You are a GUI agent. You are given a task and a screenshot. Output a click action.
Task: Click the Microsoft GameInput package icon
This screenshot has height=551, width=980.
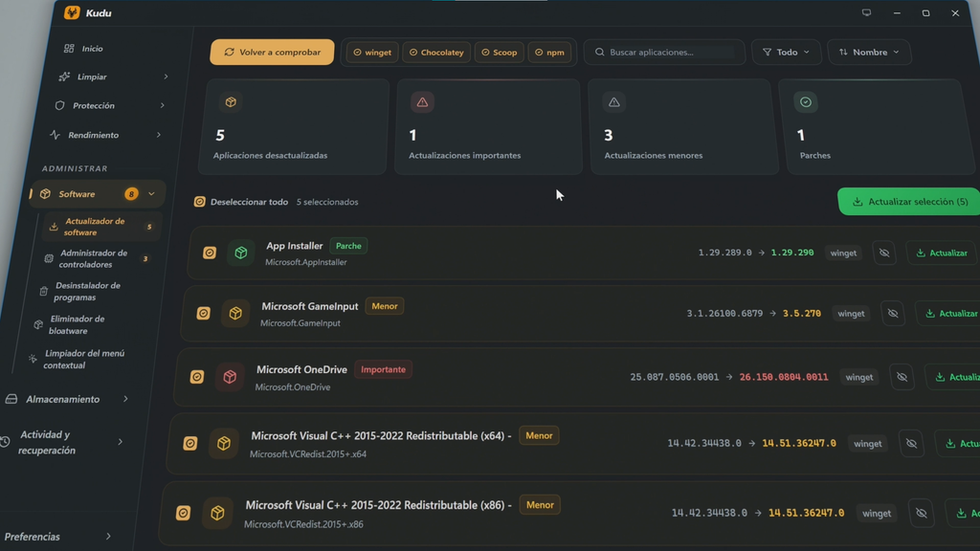click(235, 313)
